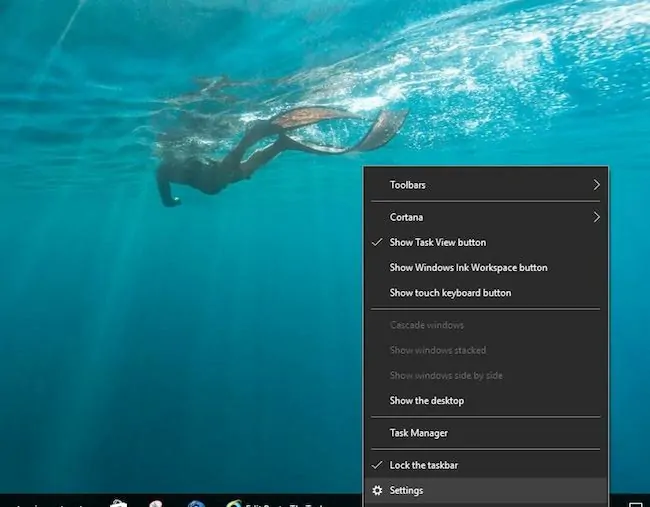Click the Settings gear icon
Viewport: 650px width, 507px height.
pos(377,491)
